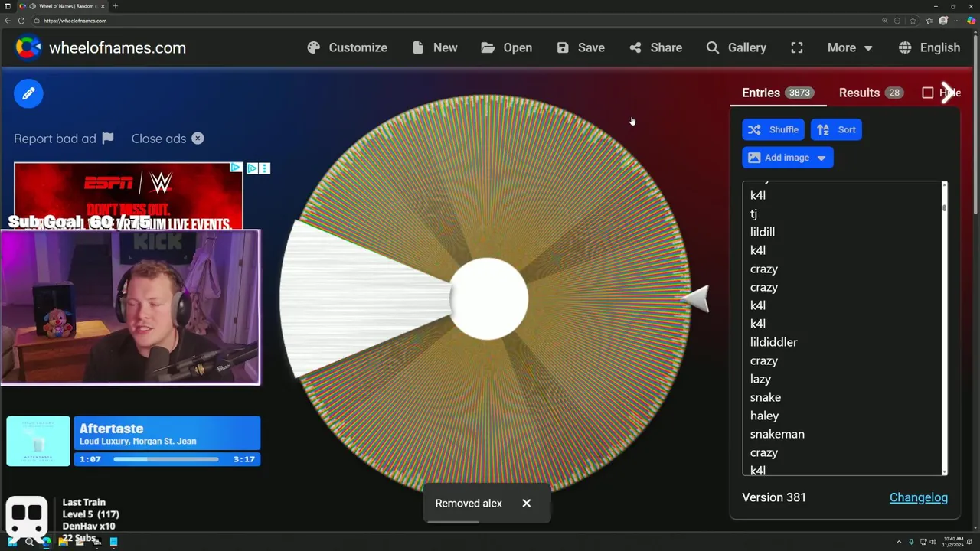The width and height of the screenshot is (980, 551).
Task: Enter fullscreen mode icon
Action: (797, 47)
